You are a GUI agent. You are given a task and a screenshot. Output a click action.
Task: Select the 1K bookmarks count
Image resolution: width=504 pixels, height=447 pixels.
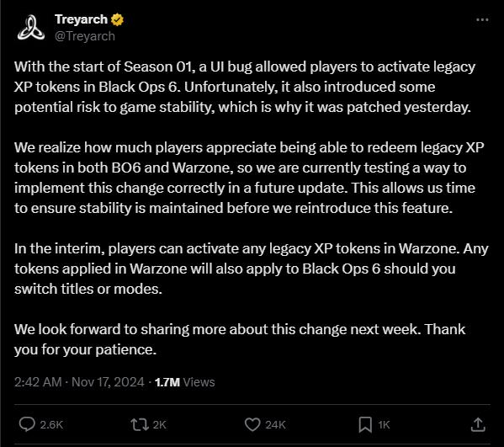tap(385, 425)
